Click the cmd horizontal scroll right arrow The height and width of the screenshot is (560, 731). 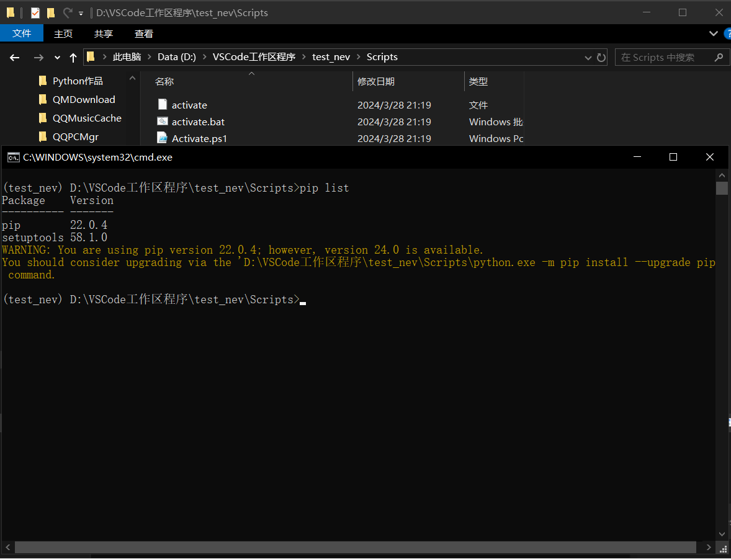[709, 548]
